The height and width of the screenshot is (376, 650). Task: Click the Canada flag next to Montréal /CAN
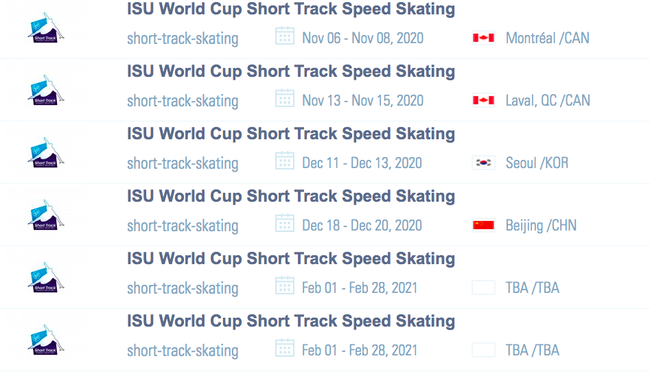pyautogui.click(x=483, y=38)
